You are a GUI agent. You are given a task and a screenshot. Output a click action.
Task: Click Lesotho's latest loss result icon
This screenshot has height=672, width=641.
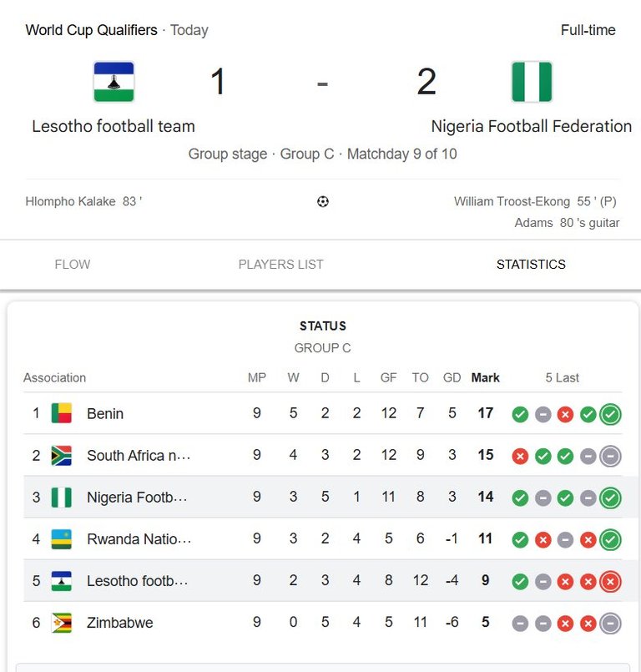610,581
